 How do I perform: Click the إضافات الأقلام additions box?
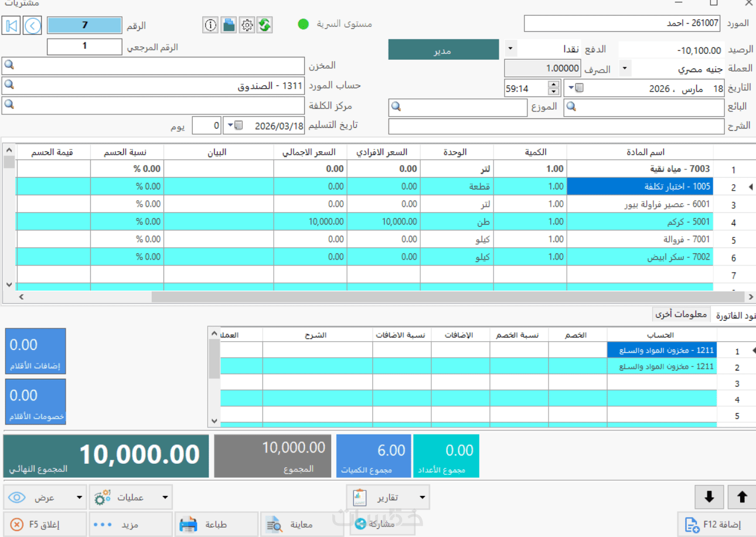click(35, 351)
